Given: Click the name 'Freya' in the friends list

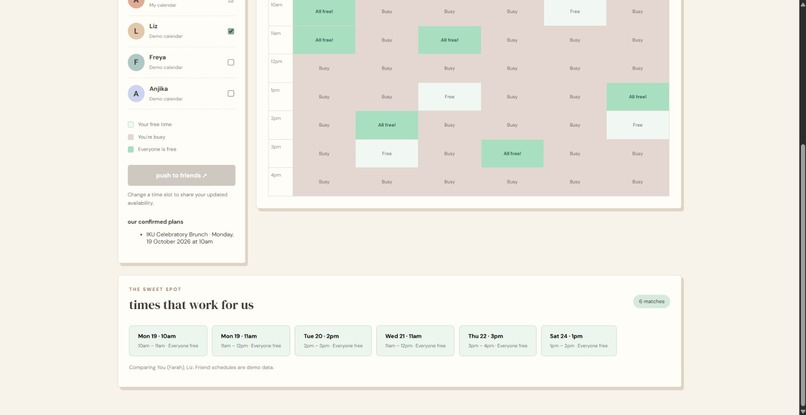Looking at the screenshot, I should tap(157, 58).
